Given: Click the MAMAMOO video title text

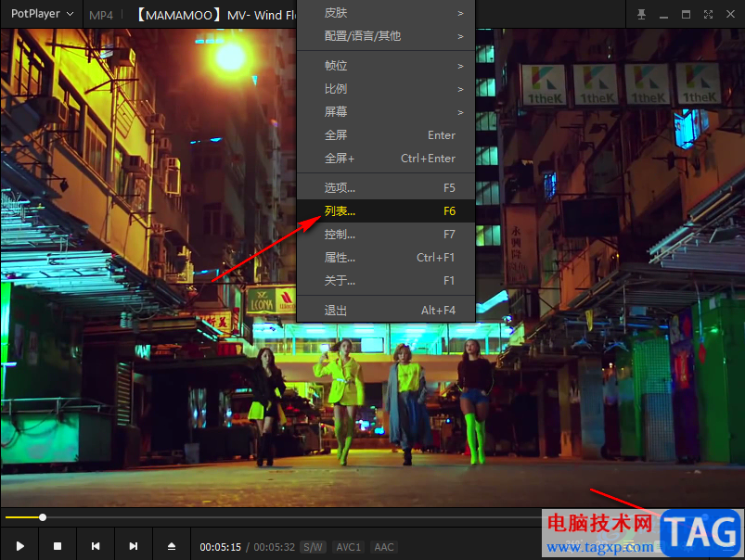Looking at the screenshot, I should [x=216, y=15].
